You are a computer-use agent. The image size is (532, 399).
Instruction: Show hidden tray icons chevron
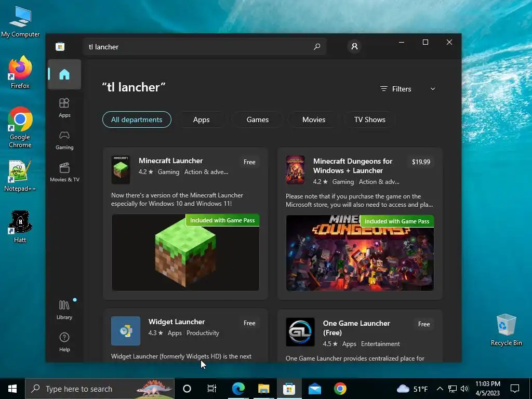440,389
